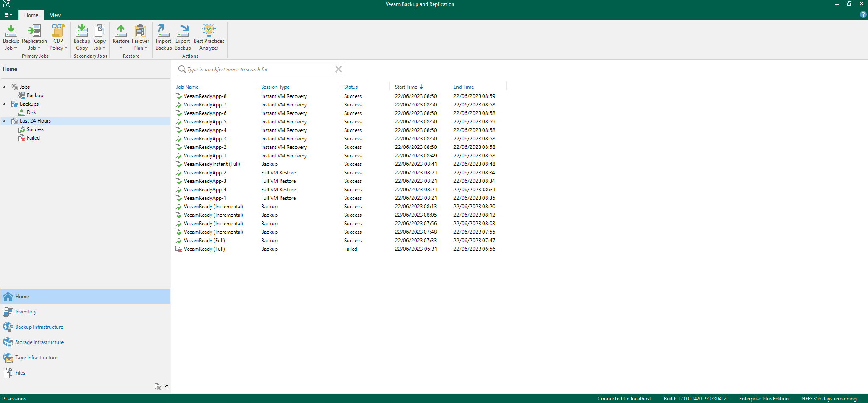Switch to the Home ribbon tab

pyautogui.click(x=31, y=15)
